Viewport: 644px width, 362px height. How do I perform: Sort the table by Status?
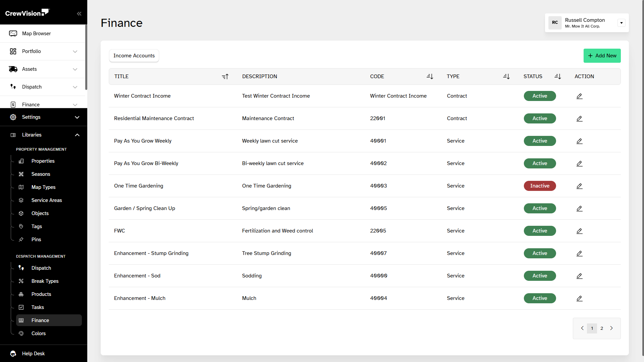coord(558,76)
